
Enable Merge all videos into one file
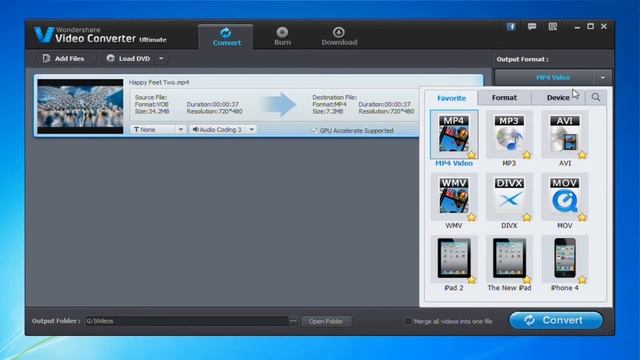[x=408, y=321]
